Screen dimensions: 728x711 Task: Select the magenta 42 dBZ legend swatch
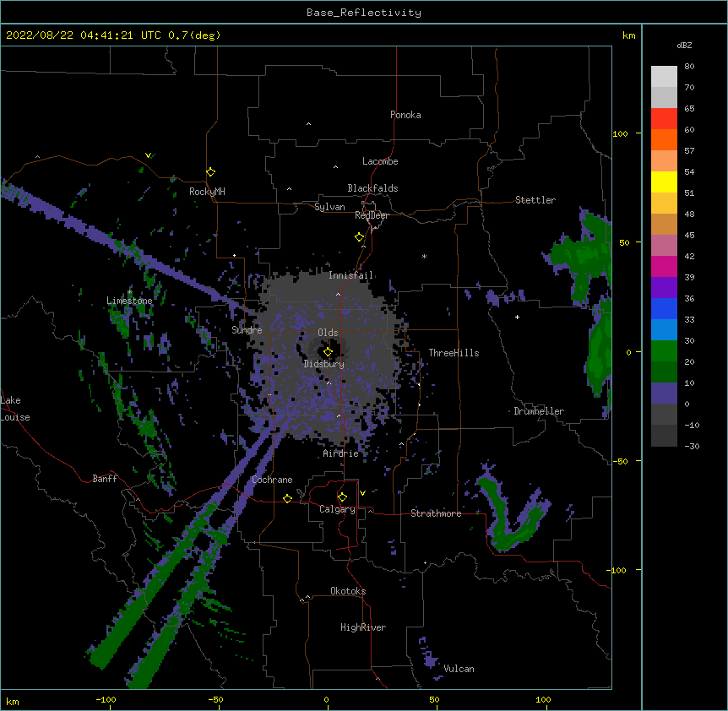(664, 266)
